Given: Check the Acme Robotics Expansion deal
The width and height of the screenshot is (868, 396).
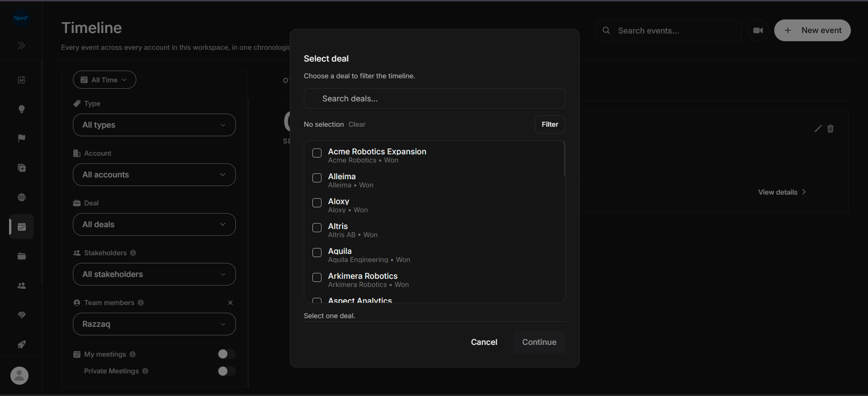Looking at the screenshot, I should (317, 153).
